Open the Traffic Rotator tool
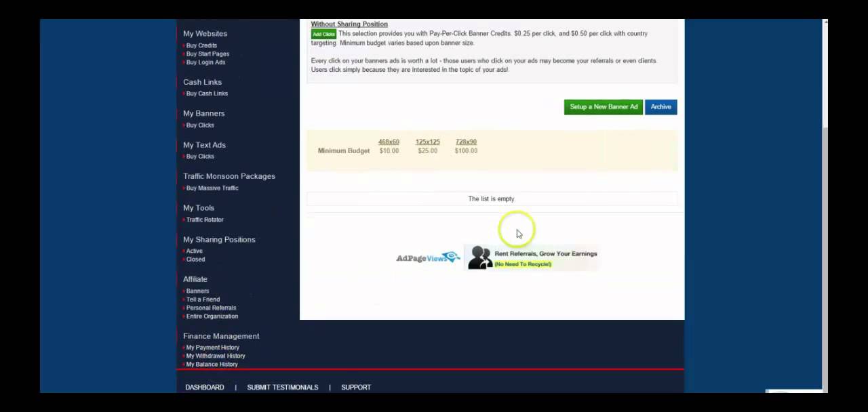The height and width of the screenshot is (412, 868). coord(205,220)
